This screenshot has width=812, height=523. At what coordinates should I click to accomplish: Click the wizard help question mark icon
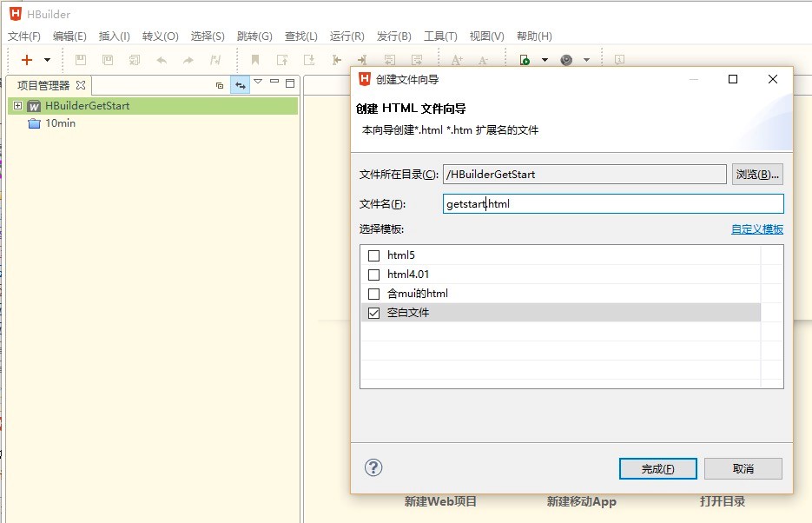373,467
